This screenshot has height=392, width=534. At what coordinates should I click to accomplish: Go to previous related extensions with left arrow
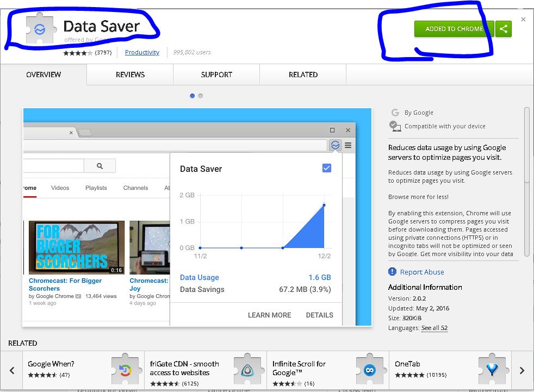click(12, 370)
